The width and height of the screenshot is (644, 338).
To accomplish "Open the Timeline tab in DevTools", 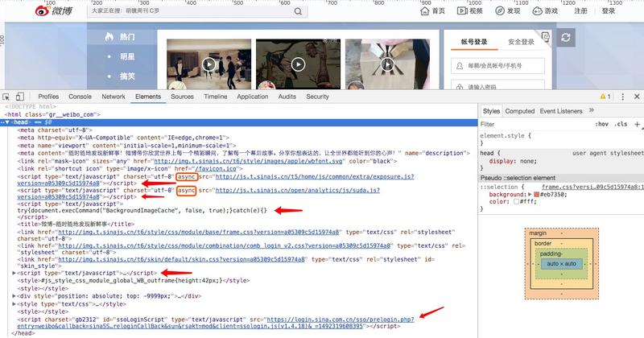I will tap(215, 97).
